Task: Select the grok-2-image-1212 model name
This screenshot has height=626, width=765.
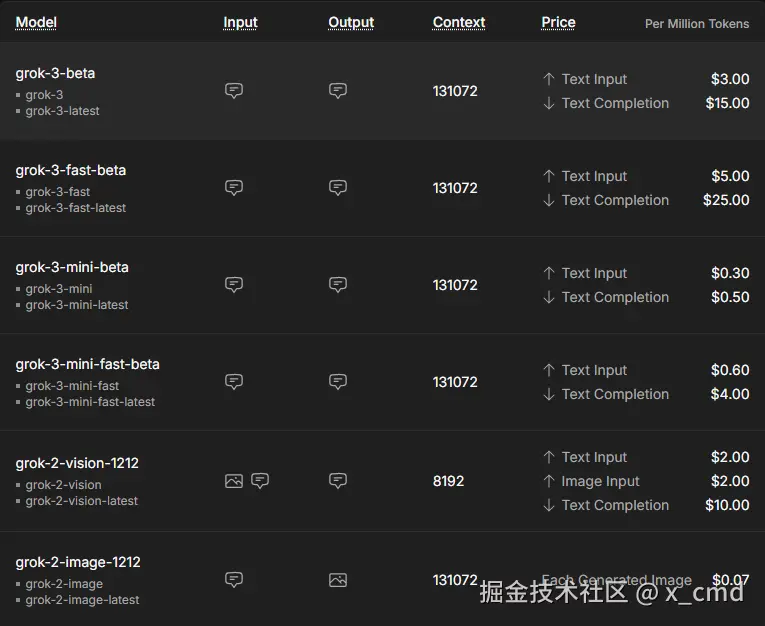Action: [x=78, y=563]
